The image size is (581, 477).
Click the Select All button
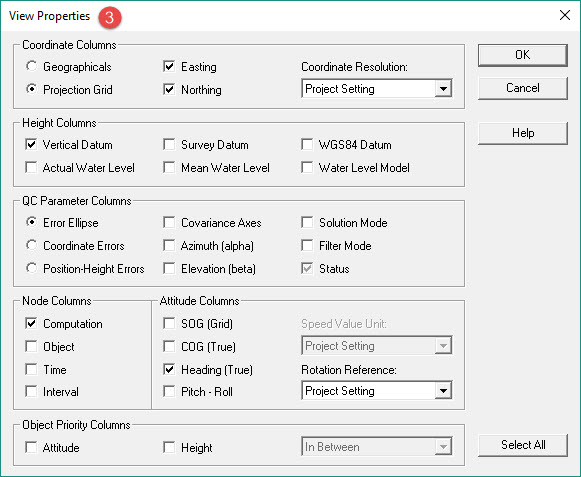(x=522, y=445)
